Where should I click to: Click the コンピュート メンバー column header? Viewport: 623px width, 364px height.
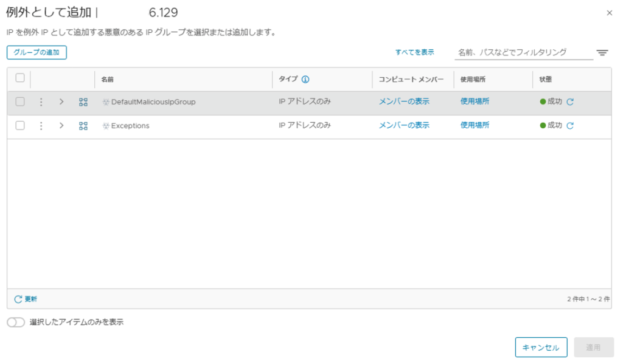coord(411,80)
